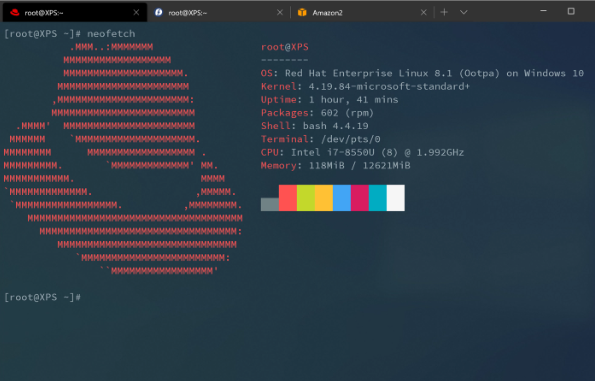
Task: Click the magenta color block
Action: [x=360, y=198]
